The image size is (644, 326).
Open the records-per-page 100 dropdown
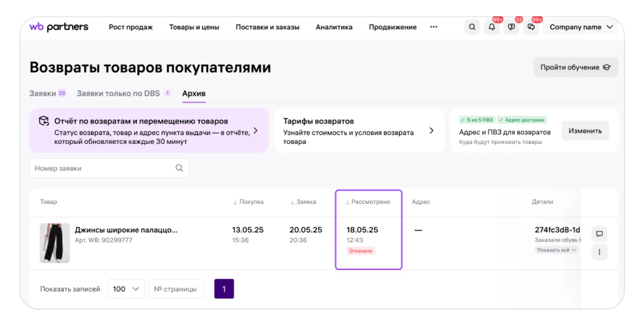(x=126, y=289)
